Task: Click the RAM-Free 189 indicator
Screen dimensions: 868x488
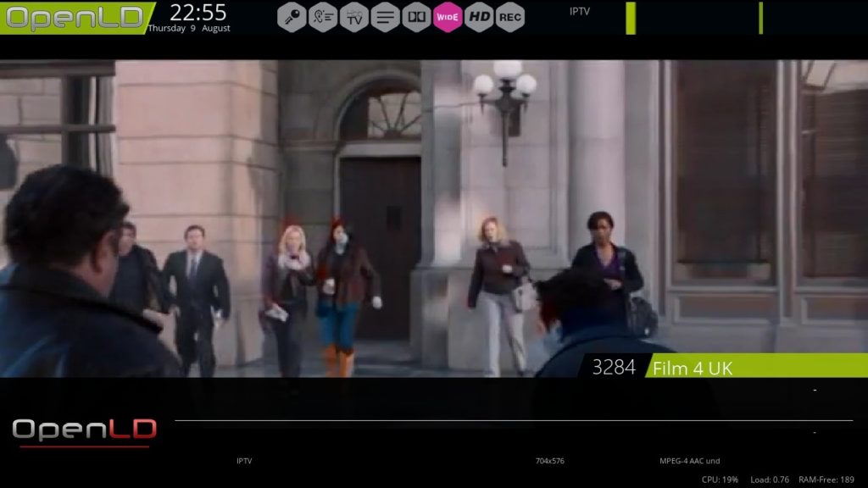Action: pyautogui.click(x=826, y=477)
